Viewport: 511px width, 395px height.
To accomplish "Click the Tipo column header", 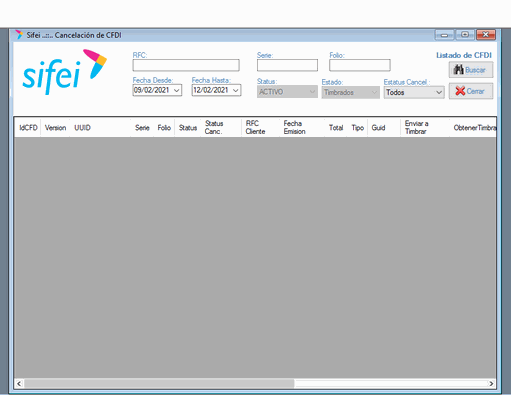I will [357, 128].
